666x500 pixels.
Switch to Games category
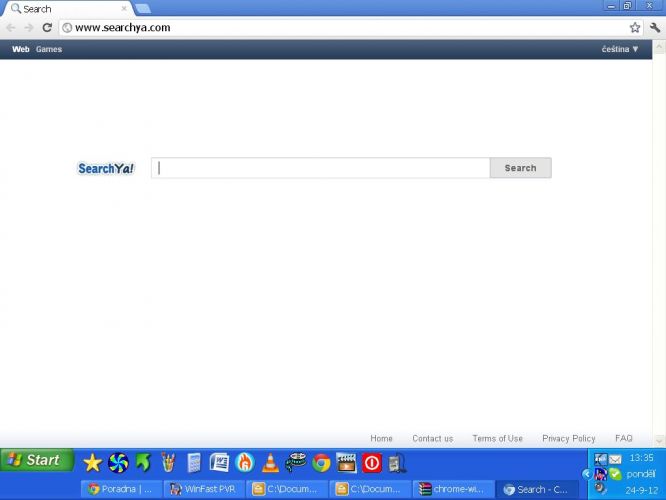pyautogui.click(x=49, y=49)
